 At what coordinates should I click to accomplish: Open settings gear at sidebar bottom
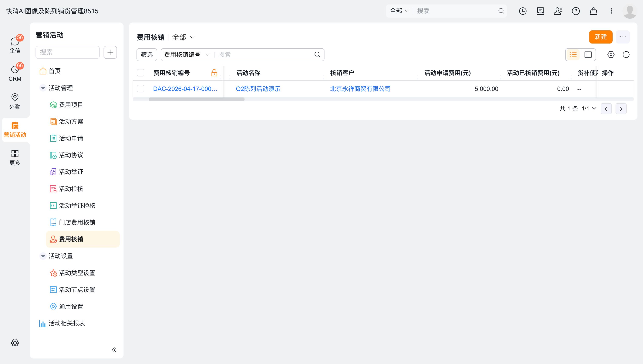15,343
